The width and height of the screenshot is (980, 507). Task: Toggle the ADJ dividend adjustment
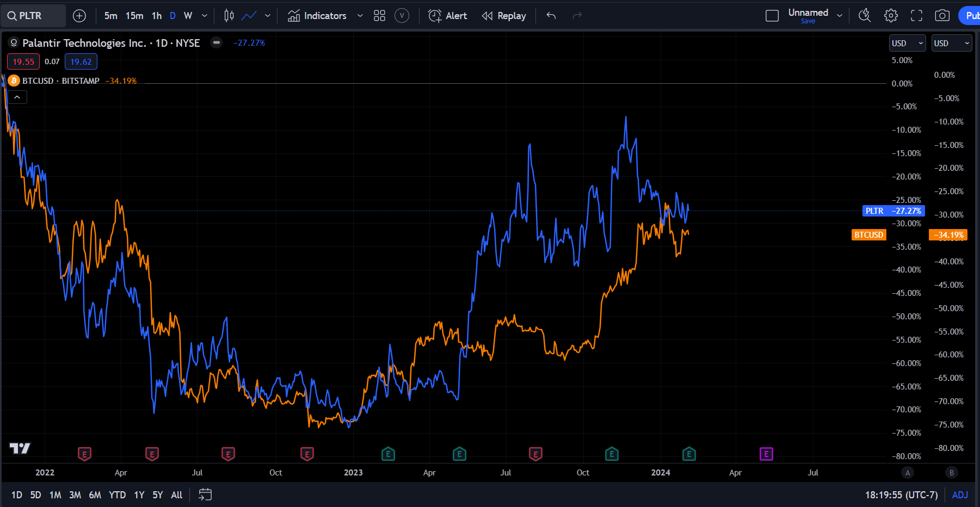960,495
